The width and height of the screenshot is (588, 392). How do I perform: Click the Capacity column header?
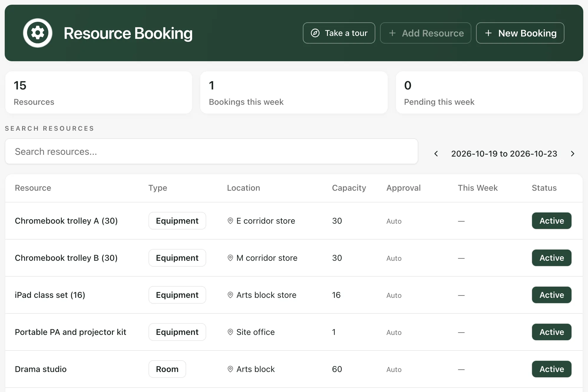349,188
